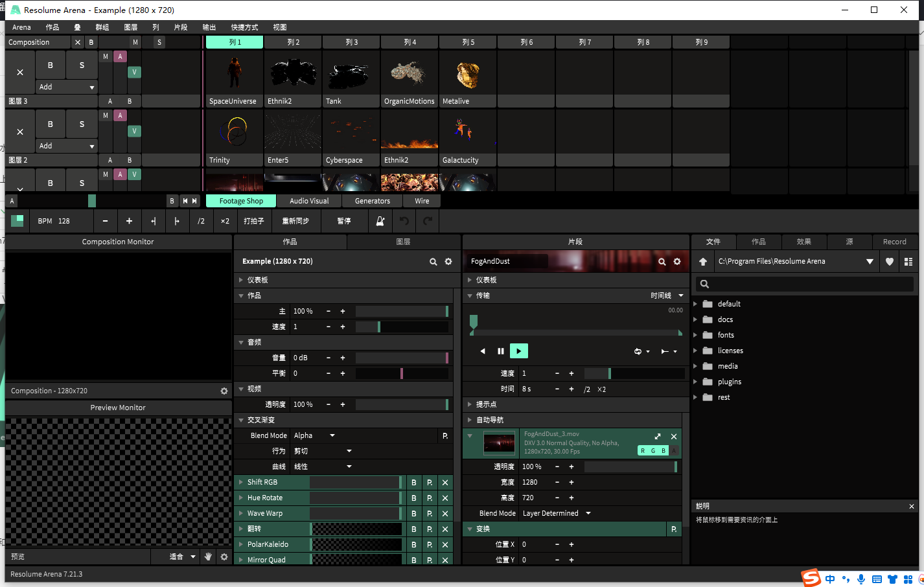The width and height of the screenshot is (924, 587).
Task: Open the 输出 menu
Action: pyautogui.click(x=209, y=27)
